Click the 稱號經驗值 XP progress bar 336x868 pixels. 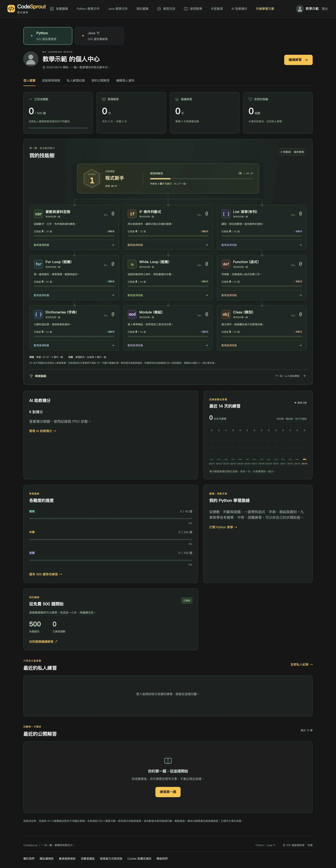click(x=201, y=179)
